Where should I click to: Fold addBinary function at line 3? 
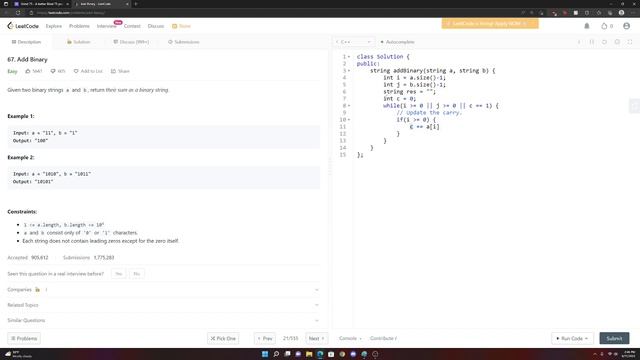(x=349, y=71)
